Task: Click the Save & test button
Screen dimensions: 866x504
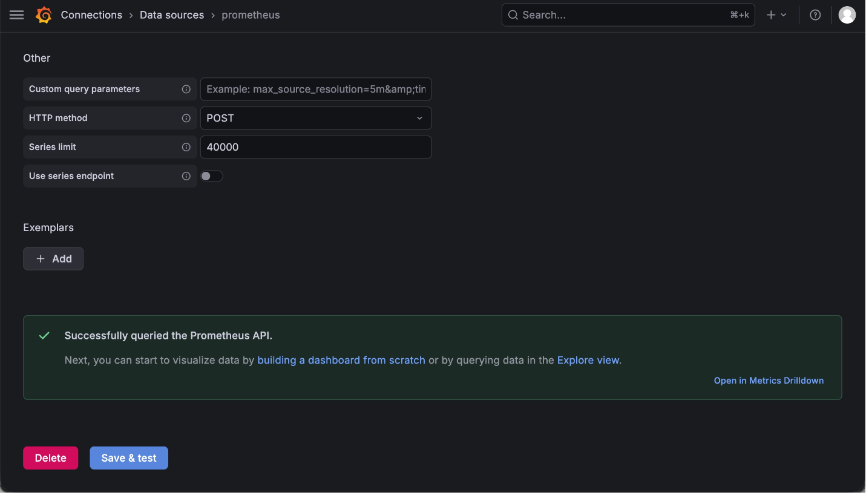Action: [129, 458]
